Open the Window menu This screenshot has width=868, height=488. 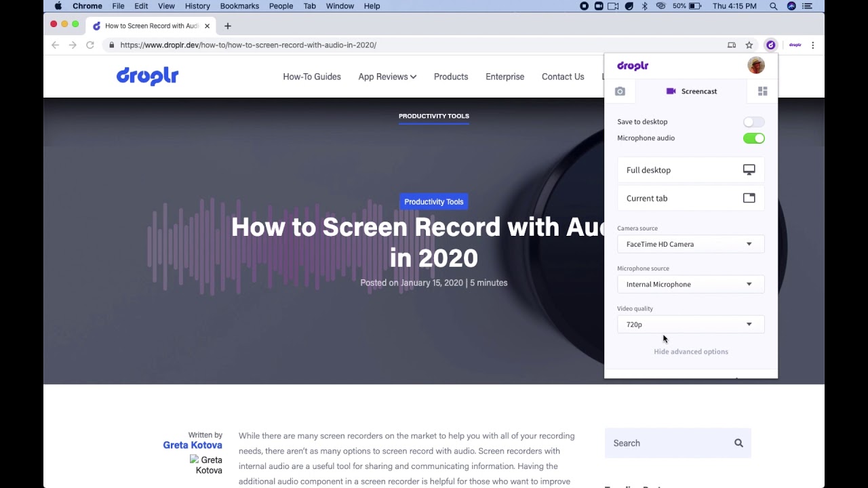coord(340,6)
